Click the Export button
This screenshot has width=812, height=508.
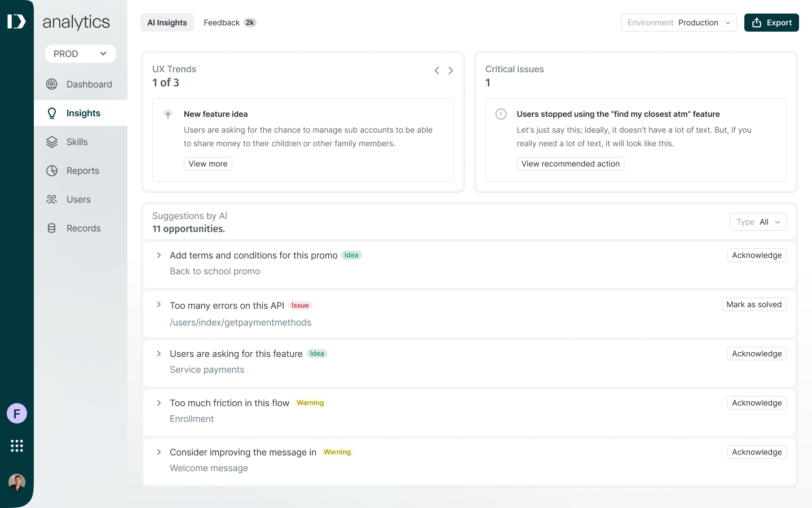pos(771,23)
